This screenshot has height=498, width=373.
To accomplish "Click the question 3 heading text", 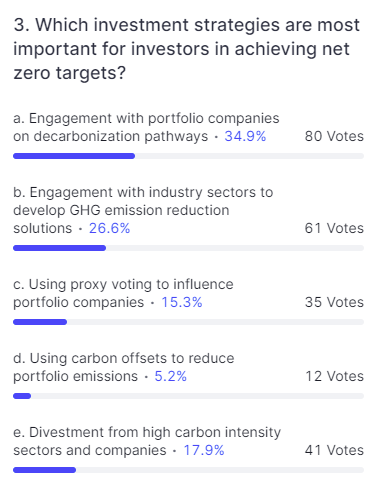I will [x=187, y=49].
